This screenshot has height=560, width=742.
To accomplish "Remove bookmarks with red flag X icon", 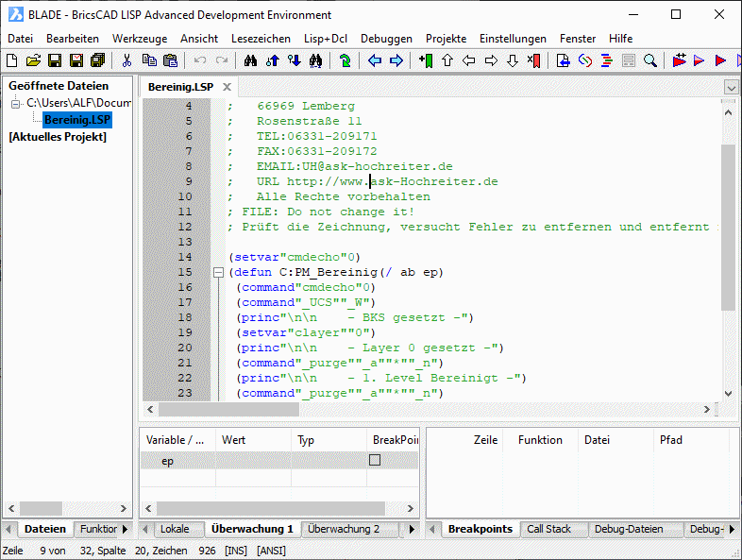I will click(x=533, y=60).
